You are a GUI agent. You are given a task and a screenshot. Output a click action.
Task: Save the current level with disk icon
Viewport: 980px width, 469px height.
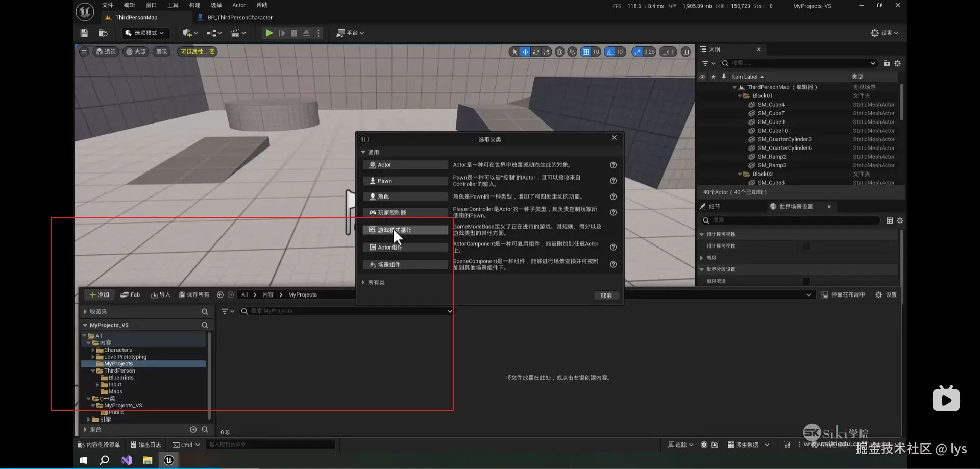click(x=84, y=33)
